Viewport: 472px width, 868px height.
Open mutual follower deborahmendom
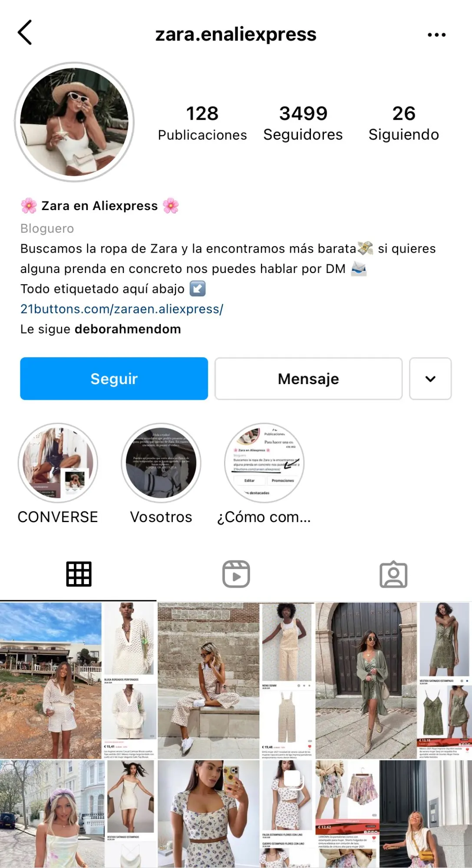(128, 329)
